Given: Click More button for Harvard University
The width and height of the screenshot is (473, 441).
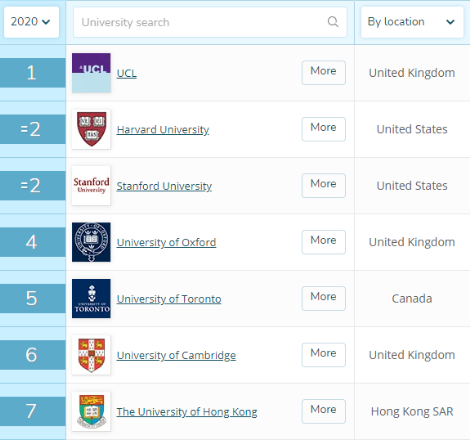Looking at the screenshot, I should pyautogui.click(x=324, y=129).
